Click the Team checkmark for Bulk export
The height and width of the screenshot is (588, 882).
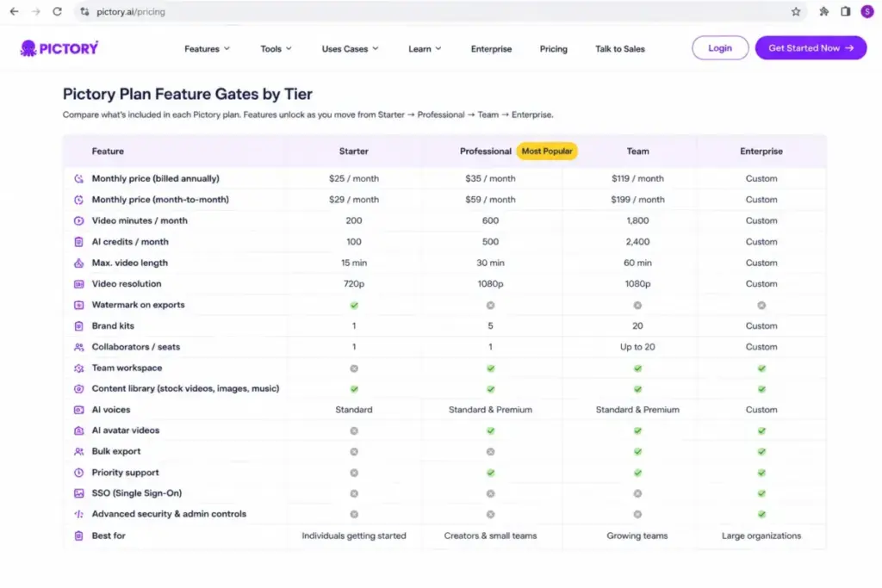coord(637,451)
